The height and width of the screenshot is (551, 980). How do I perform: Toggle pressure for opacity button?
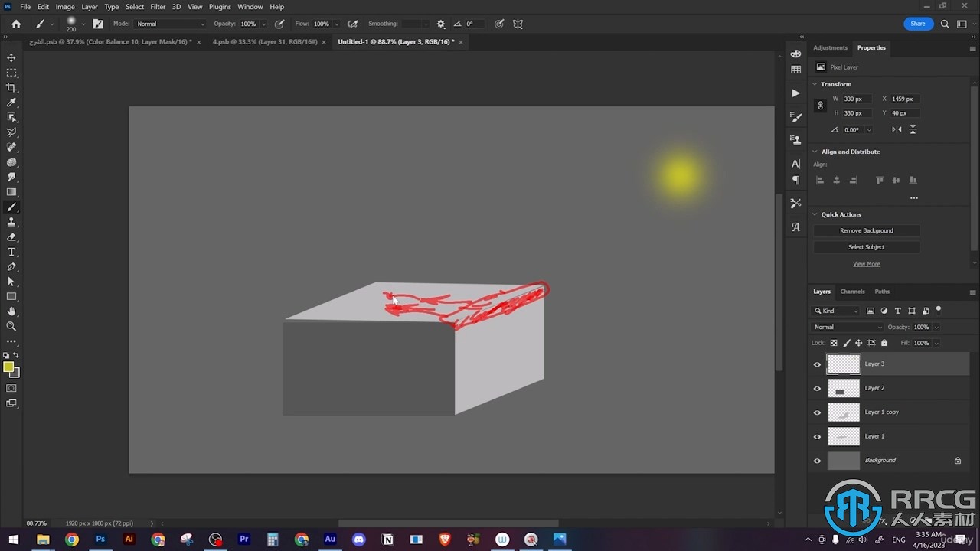(279, 24)
